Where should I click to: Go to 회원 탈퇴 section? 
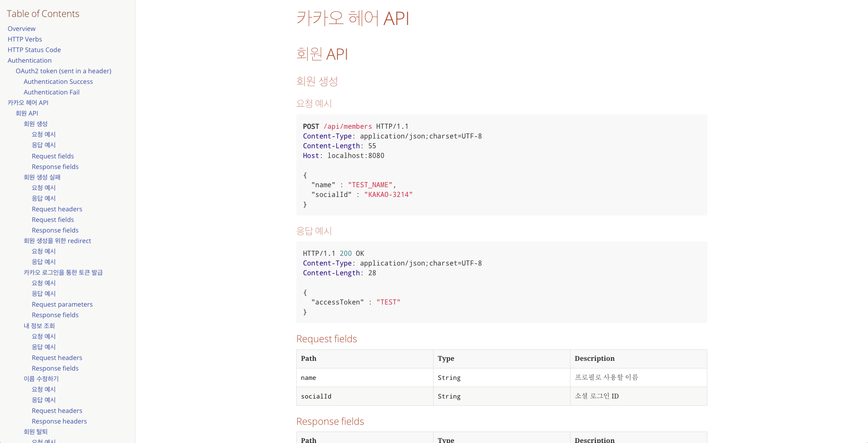(36, 432)
